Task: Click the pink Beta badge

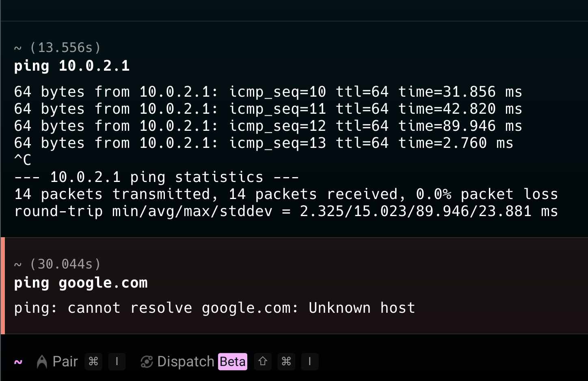Action: (x=233, y=362)
